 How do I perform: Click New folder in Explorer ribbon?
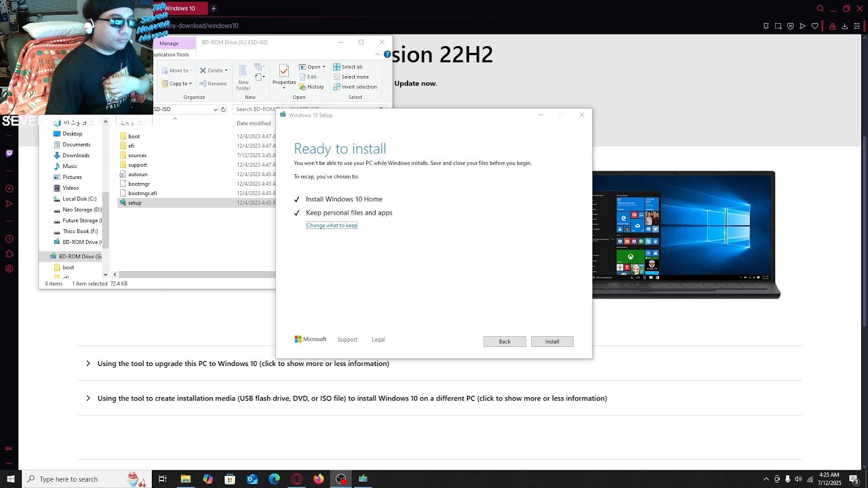click(243, 77)
